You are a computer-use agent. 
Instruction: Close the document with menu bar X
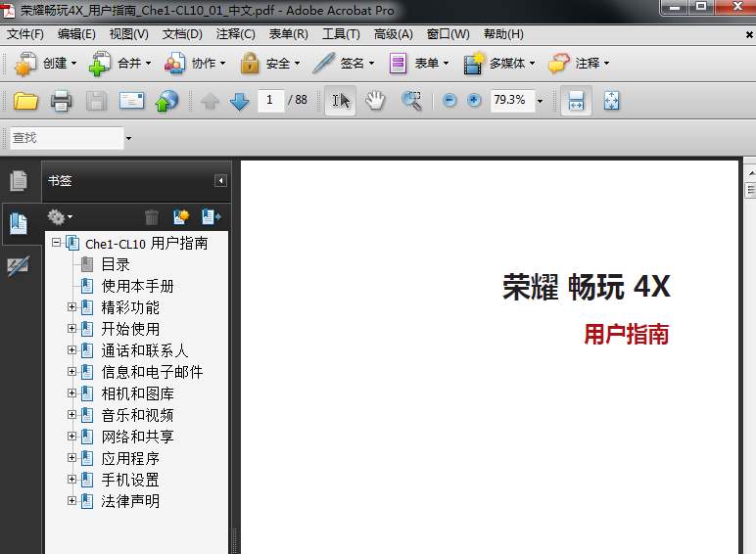[749, 34]
